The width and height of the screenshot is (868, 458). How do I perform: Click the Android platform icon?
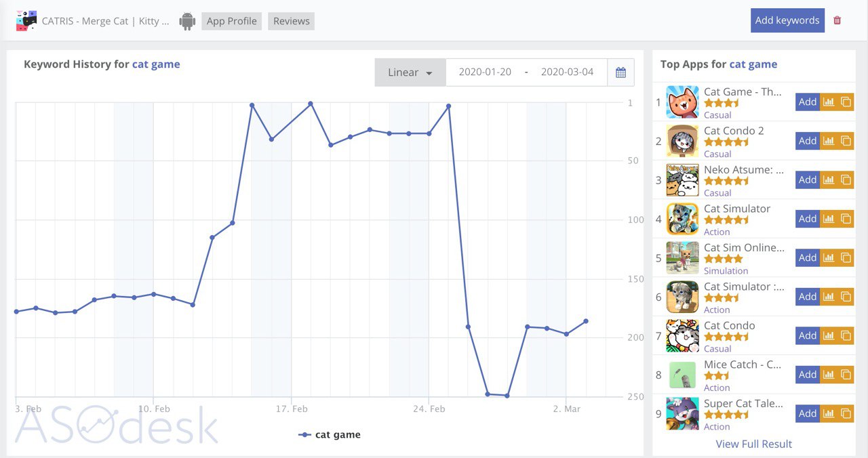pyautogui.click(x=187, y=21)
